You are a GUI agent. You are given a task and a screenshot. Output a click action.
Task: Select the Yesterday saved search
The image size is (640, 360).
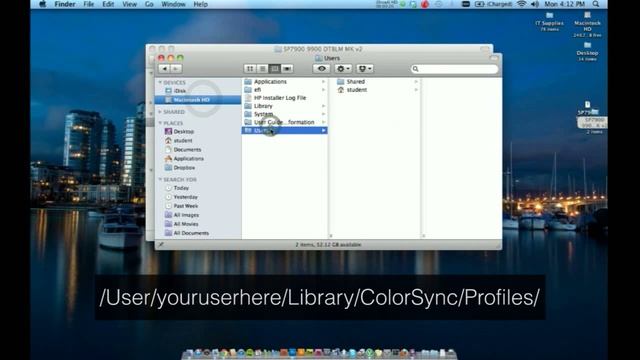[x=185, y=197]
